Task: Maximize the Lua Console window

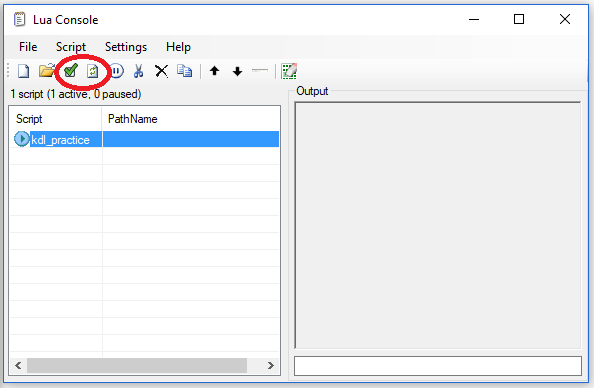Action: pyautogui.click(x=519, y=19)
